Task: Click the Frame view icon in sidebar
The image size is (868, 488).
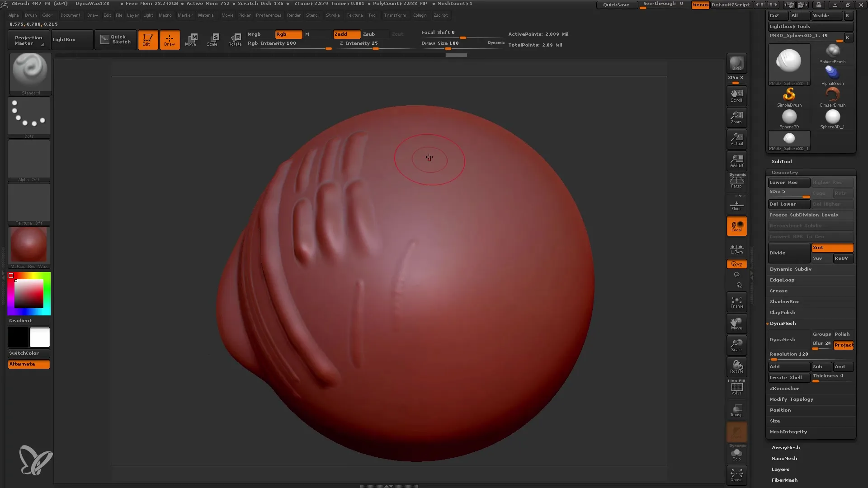Action: pos(736,302)
